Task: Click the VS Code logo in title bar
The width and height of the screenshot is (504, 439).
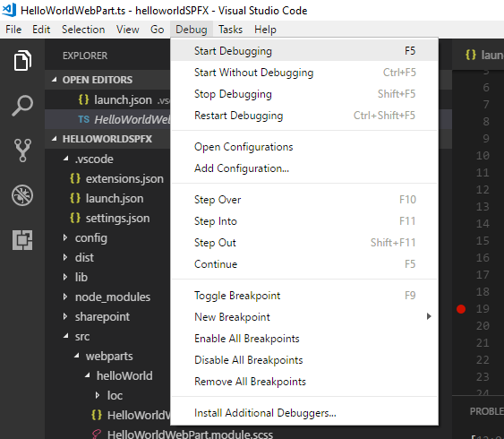Action: click(9, 10)
